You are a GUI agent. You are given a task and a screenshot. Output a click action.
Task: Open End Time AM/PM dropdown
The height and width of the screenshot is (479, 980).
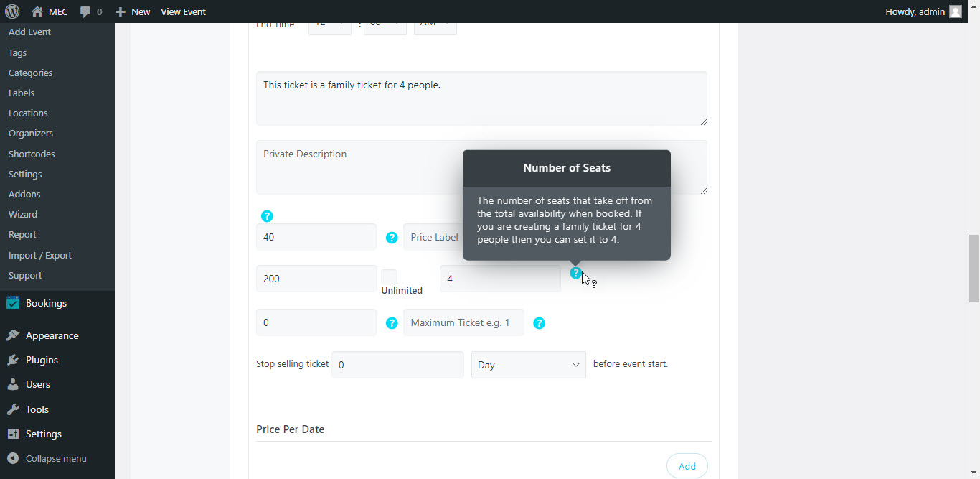coord(435,27)
